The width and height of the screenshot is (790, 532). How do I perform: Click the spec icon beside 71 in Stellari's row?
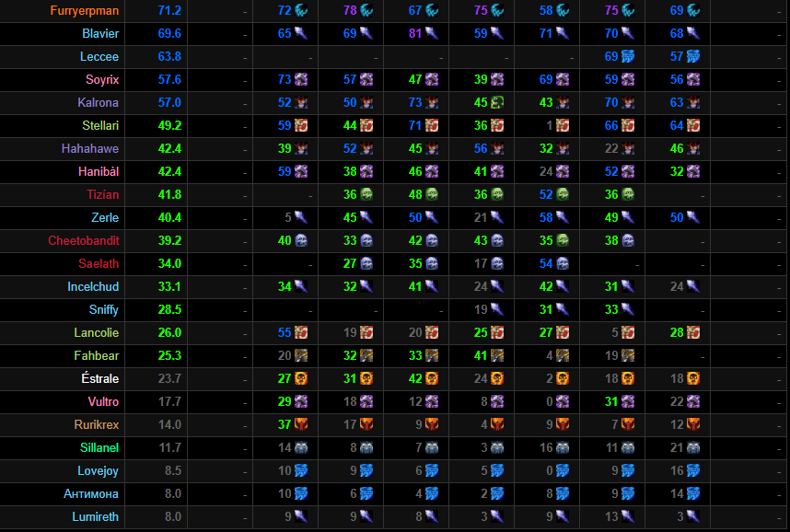[x=432, y=125]
